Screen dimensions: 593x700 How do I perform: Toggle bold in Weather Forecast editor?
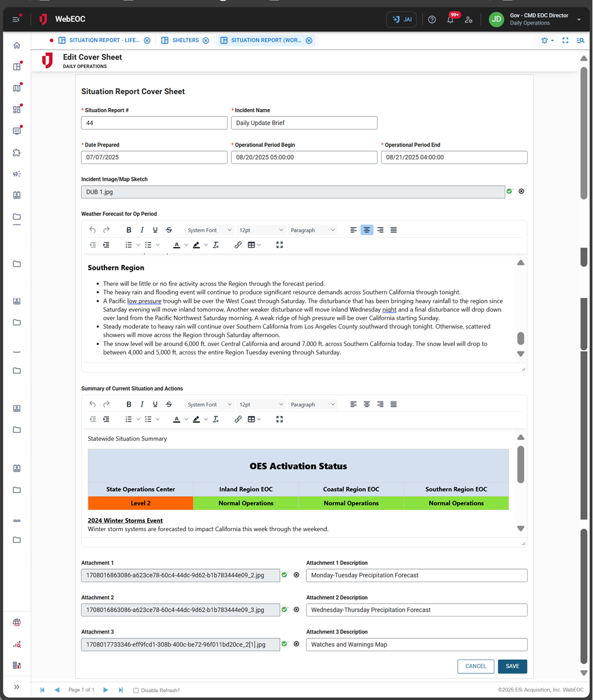129,230
